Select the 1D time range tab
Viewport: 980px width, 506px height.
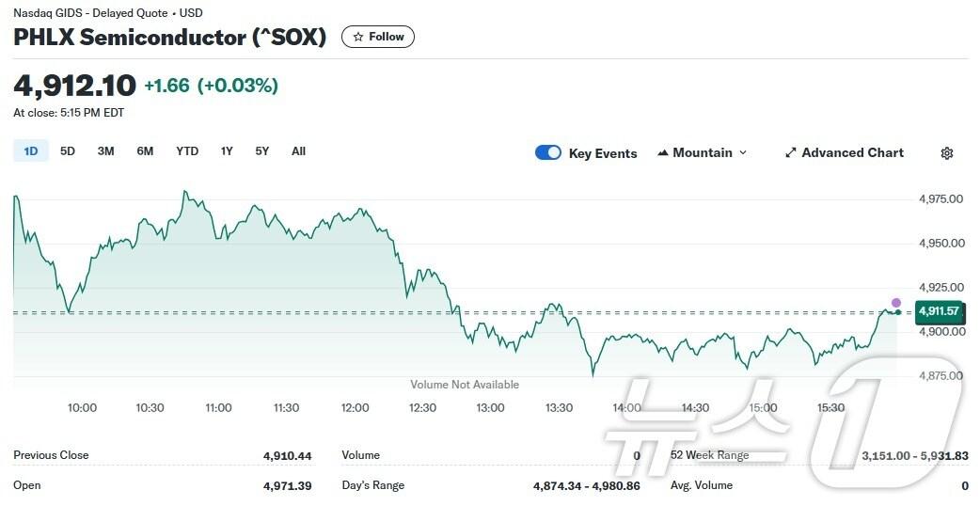pyautogui.click(x=31, y=151)
